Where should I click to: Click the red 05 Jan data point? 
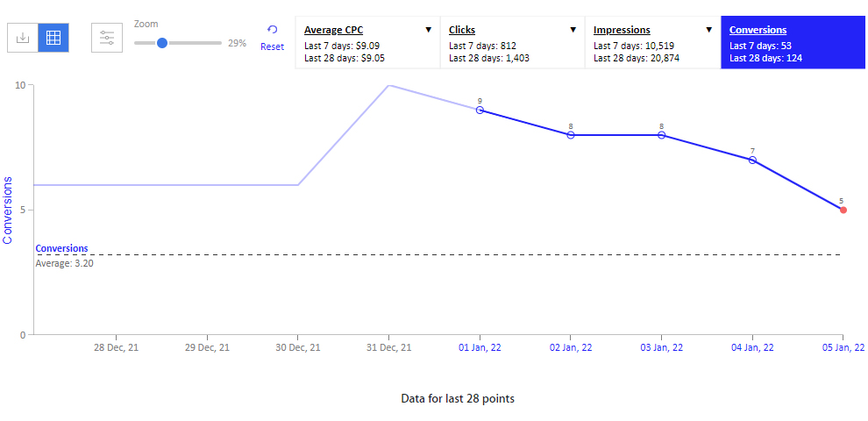tap(843, 210)
